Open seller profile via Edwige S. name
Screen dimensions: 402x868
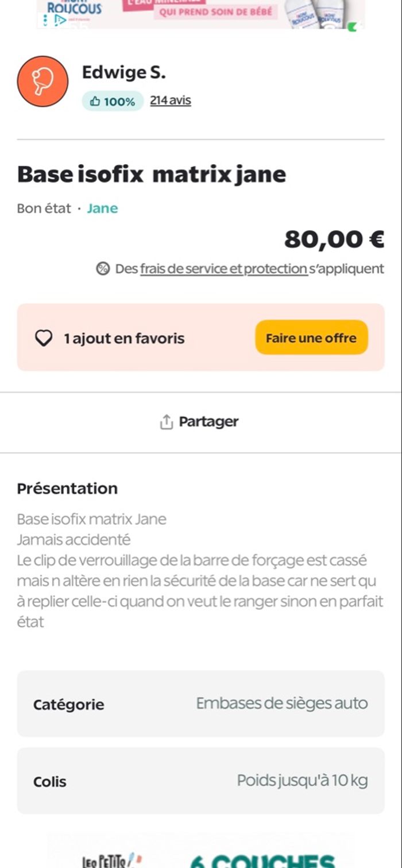(x=123, y=73)
